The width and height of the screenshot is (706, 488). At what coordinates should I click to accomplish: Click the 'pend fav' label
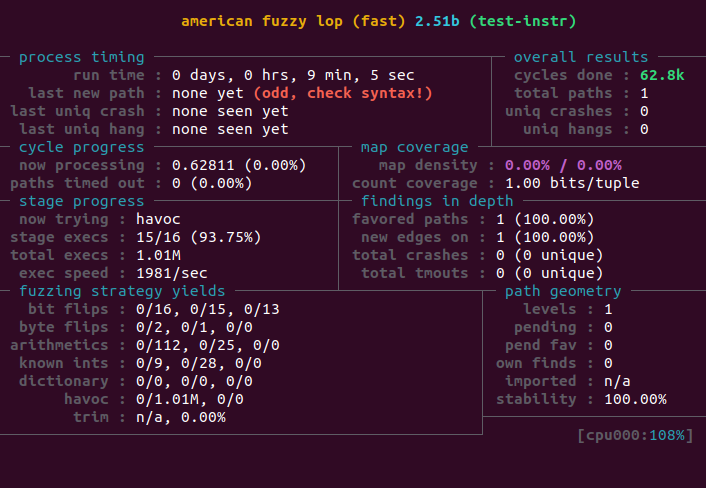pyautogui.click(x=541, y=345)
